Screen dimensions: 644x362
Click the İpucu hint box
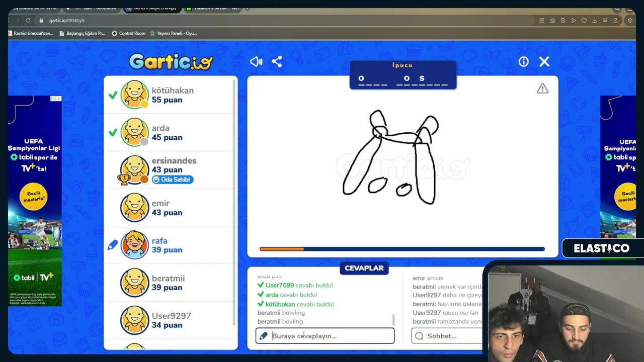point(403,75)
